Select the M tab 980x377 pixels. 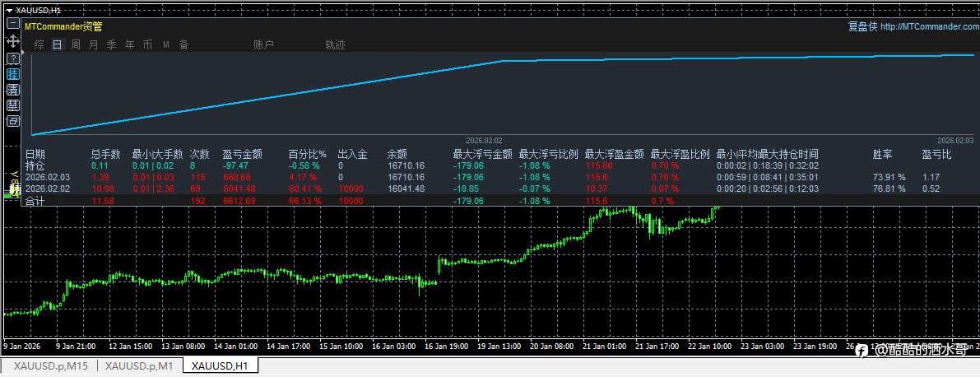(166, 44)
